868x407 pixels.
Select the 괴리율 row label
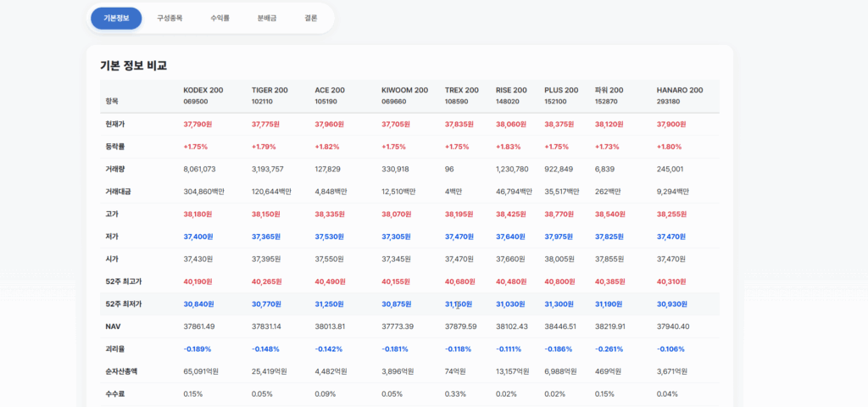tap(114, 348)
